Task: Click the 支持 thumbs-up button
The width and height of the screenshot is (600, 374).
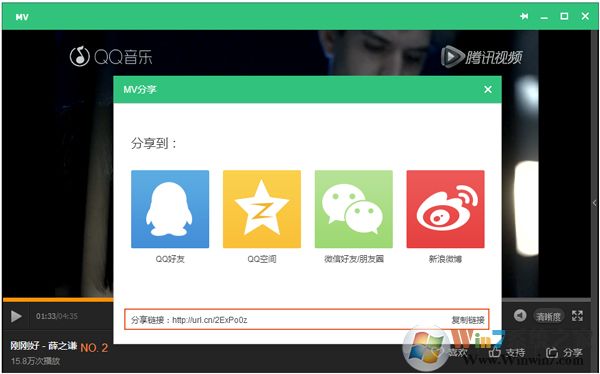Action: coord(507,353)
